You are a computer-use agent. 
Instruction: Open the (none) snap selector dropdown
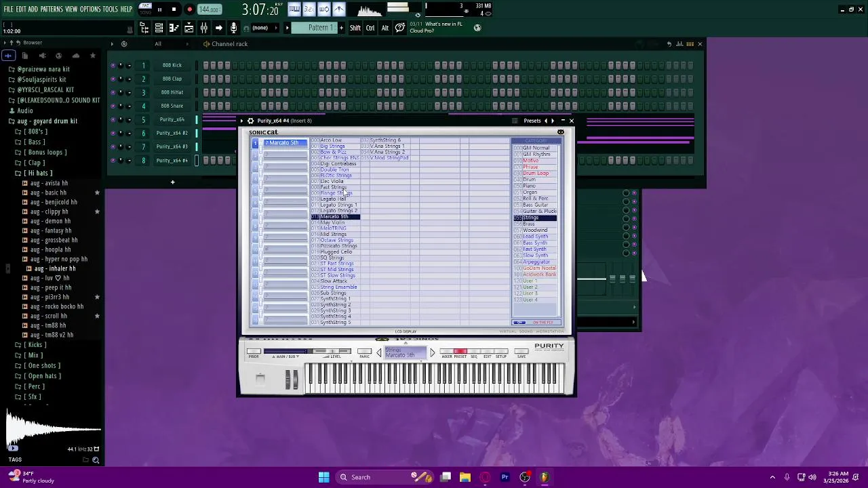point(264,28)
